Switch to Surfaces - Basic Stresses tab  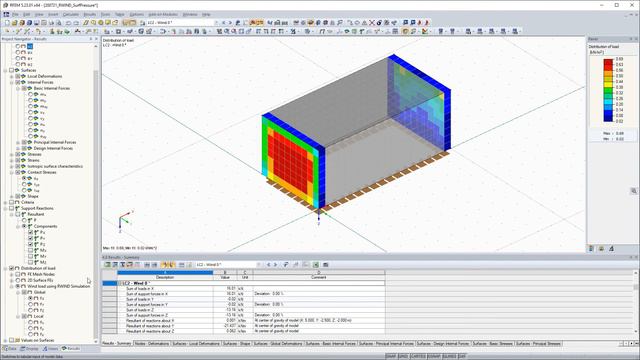point(493,344)
